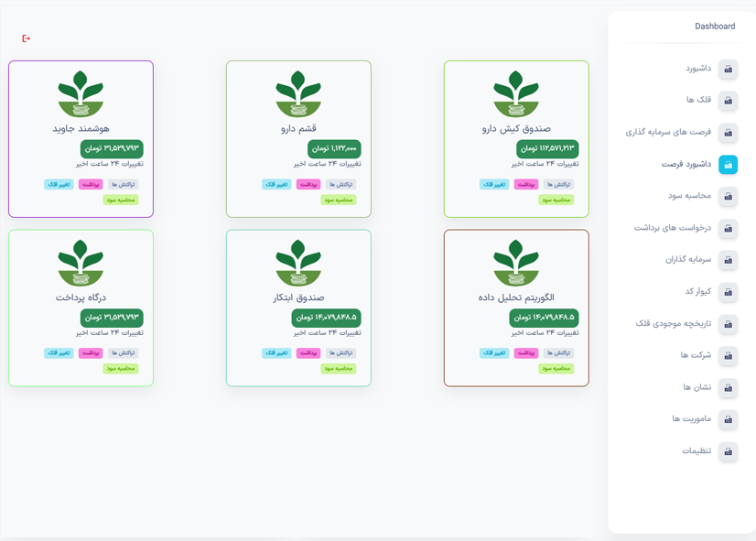Screen dimensions: 756x541
Task: Click the ماموریت ها sidebar icon
Action: 729,419
